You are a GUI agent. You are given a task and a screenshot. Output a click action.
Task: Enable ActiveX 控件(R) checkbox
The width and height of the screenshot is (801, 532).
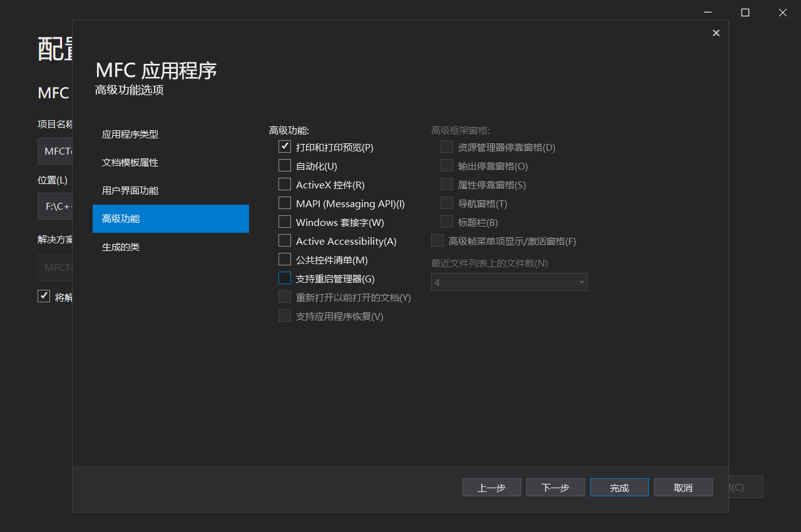pos(285,185)
